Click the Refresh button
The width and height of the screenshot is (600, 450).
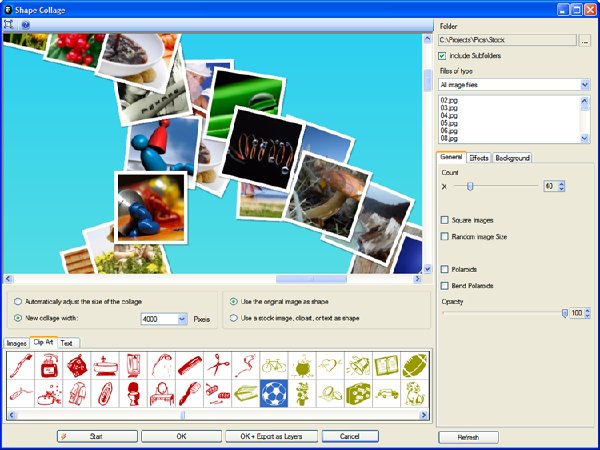pyautogui.click(x=468, y=437)
